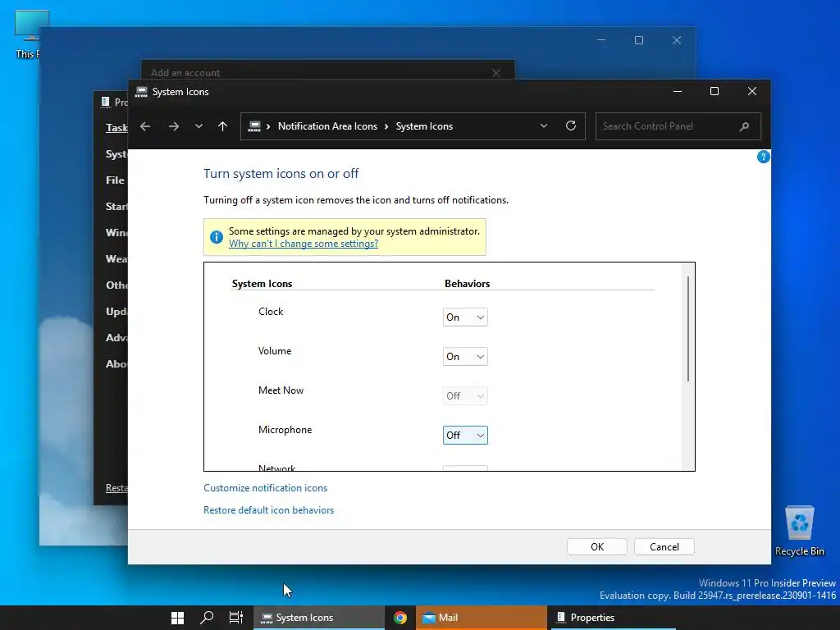Click the System Icons window title icon

pyautogui.click(x=141, y=92)
